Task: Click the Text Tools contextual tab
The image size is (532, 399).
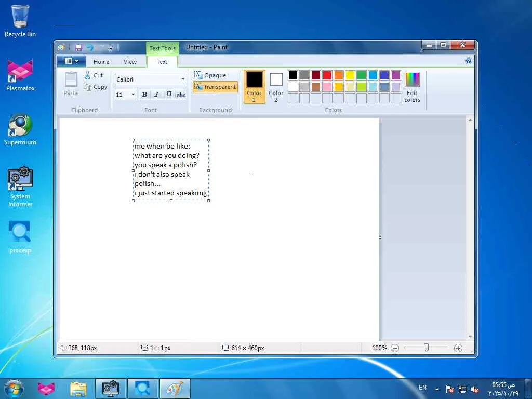Action: [163, 48]
